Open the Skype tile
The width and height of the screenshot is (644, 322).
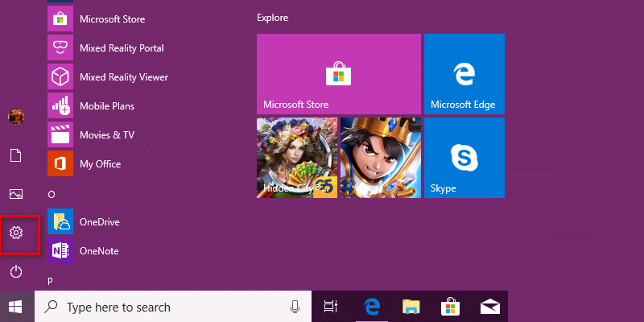tap(464, 158)
